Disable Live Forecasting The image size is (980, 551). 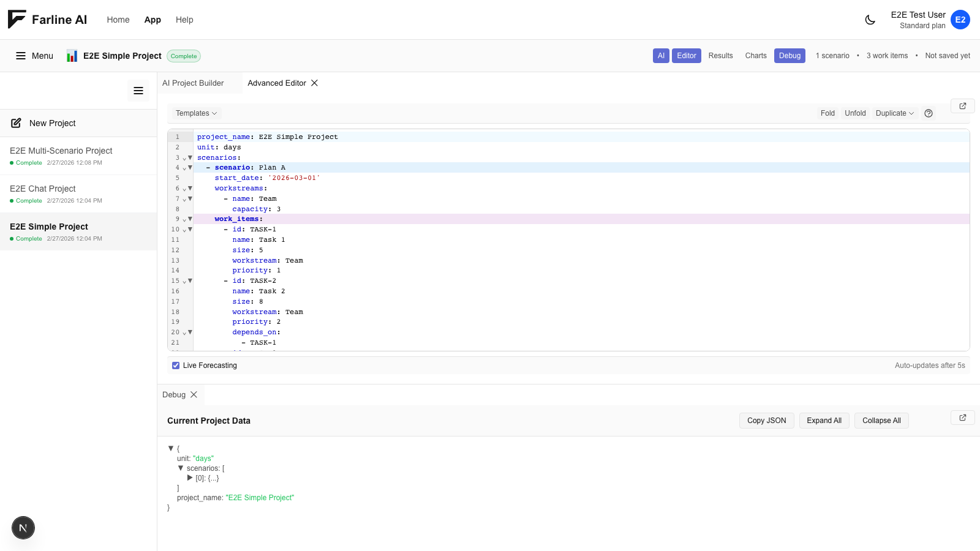(176, 365)
